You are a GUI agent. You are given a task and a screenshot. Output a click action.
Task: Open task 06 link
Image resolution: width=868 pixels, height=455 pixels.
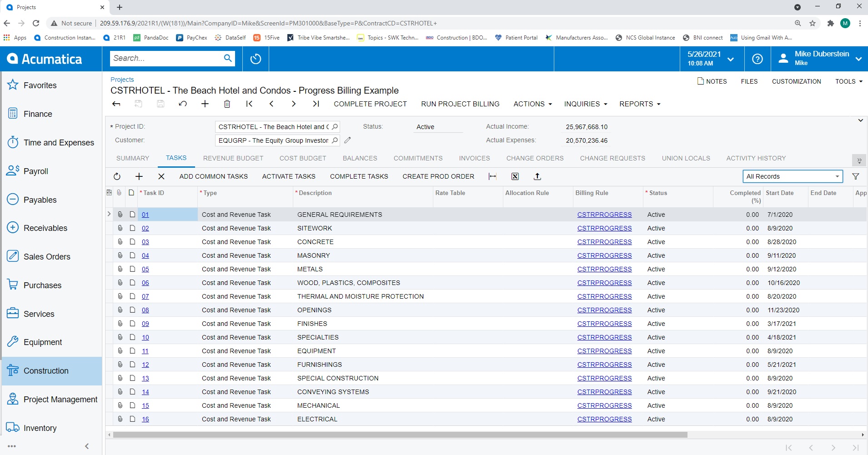coord(146,283)
